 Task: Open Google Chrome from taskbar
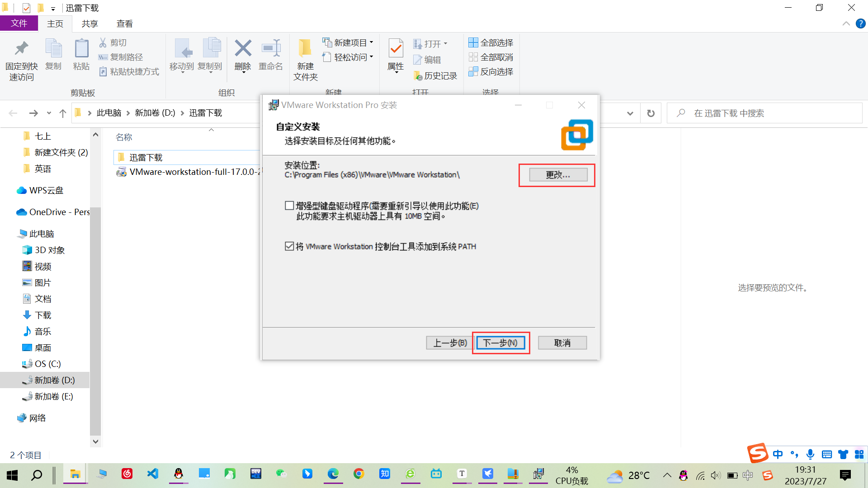pos(359,474)
